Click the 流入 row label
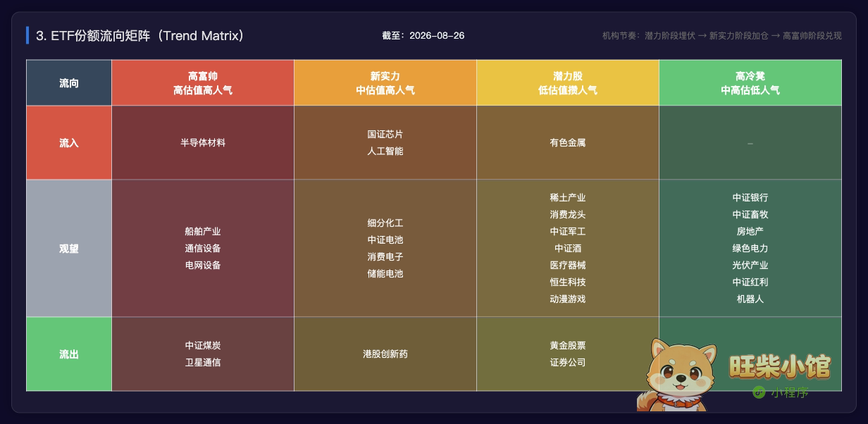 click(x=69, y=143)
